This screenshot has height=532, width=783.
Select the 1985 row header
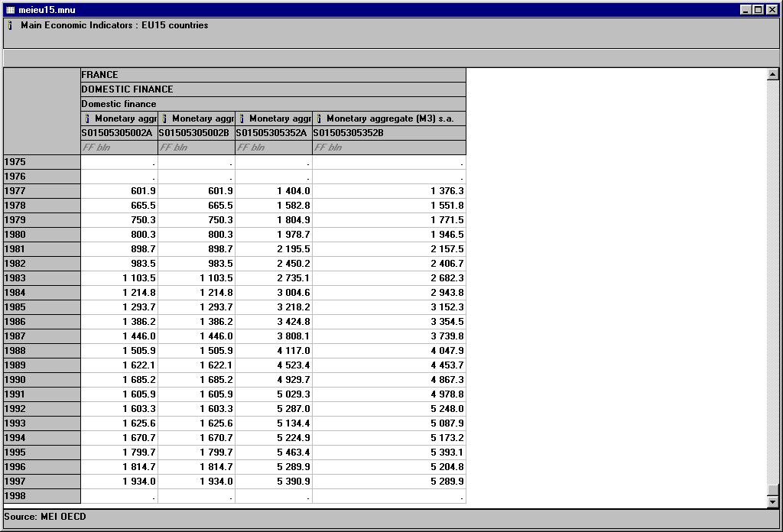(42, 307)
